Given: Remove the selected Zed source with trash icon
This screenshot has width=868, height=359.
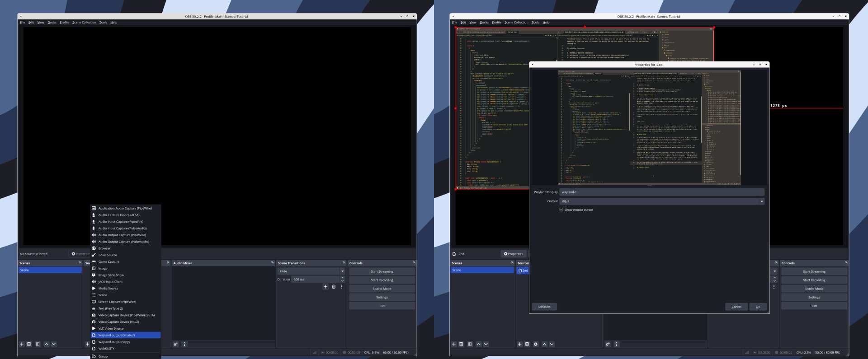Looking at the screenshot, I should coord(527,344).
